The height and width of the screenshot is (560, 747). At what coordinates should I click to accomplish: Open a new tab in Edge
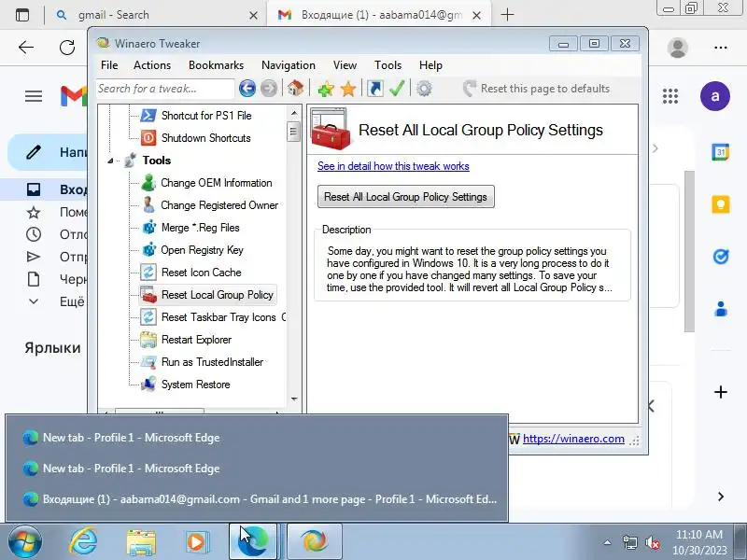507,15
